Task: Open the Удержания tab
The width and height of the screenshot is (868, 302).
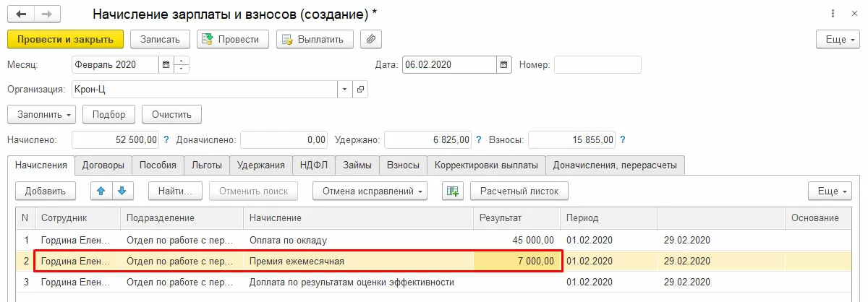Action: click(x=260, y=165)
